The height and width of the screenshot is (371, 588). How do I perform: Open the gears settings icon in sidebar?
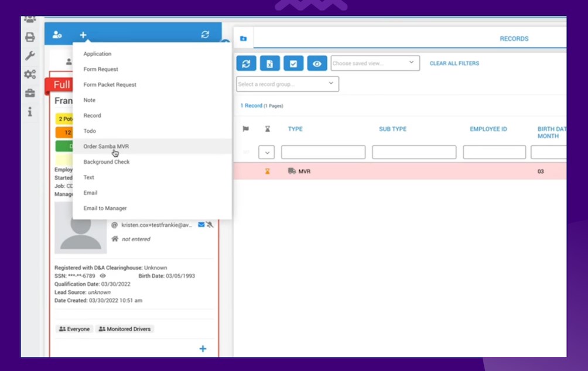pyautogui.click(x=30, y=75)
